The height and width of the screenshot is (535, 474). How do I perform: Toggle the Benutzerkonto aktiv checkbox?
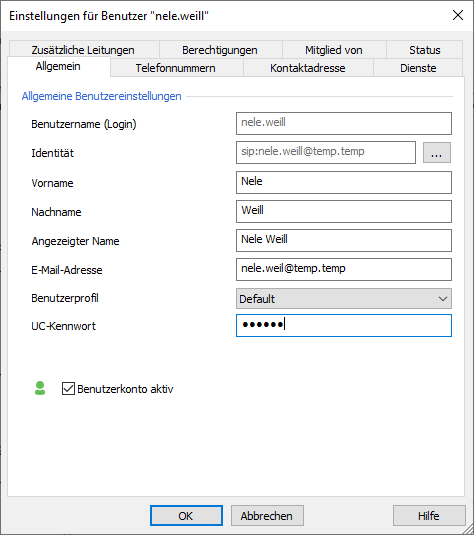click(x=68, y=389)
